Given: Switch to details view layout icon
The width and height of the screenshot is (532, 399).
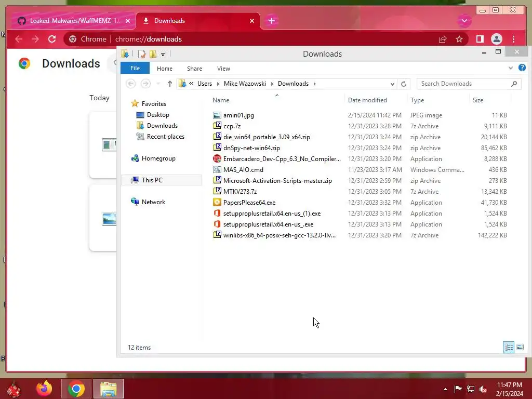Looking at the screenshot, I should click(508, 347).
